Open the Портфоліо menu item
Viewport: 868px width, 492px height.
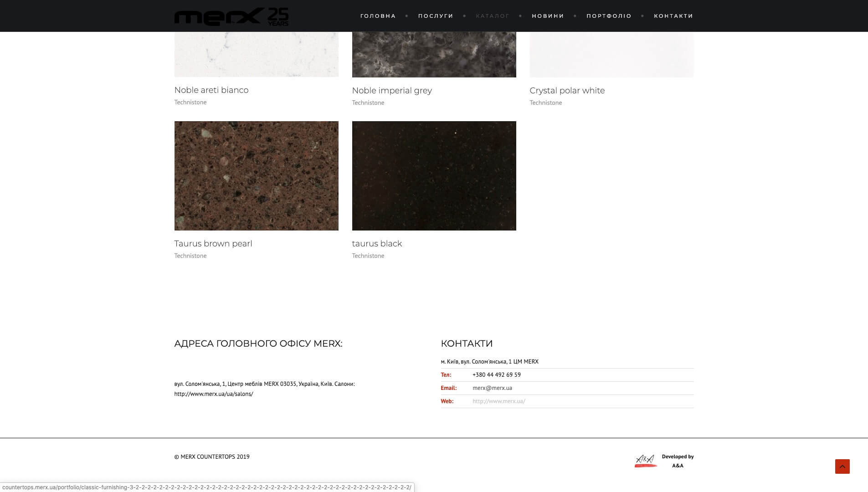[609, 16]
